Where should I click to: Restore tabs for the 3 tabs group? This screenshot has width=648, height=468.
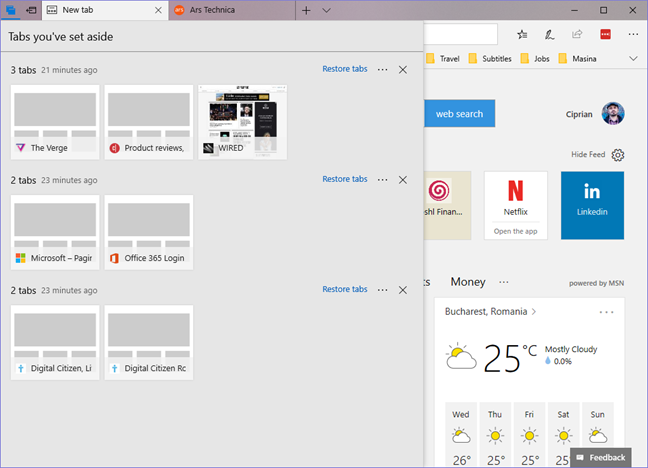click(x=345, y=69)
